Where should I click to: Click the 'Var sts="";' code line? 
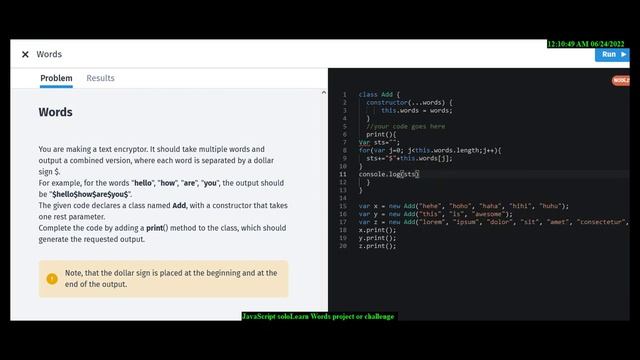coord(379,142)
